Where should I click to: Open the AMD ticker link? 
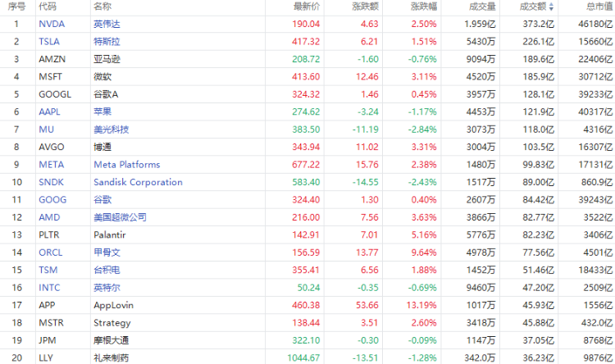49,217
